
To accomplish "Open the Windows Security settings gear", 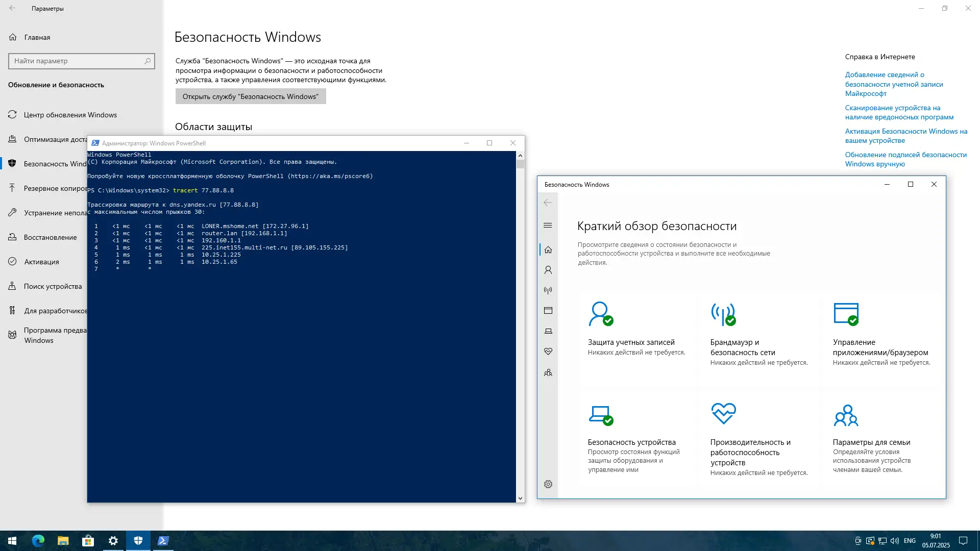I will click(548, 484).
